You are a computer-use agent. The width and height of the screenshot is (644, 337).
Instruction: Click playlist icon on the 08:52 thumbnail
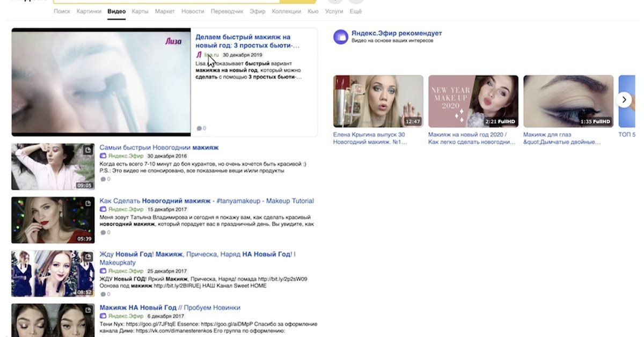click(x=89, y=257)
